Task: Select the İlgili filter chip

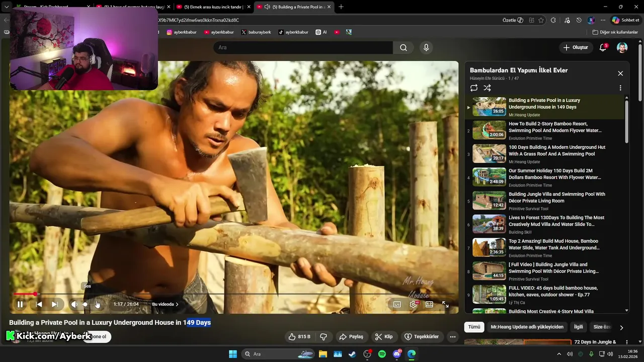Action: pyautogui.click(x=579, y=327)
